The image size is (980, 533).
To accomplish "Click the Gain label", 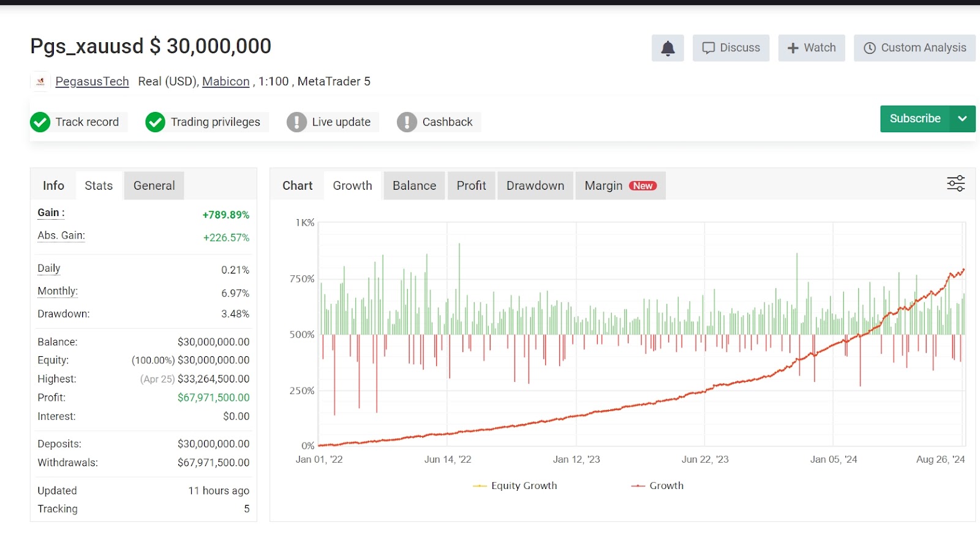I will (51, 213).
